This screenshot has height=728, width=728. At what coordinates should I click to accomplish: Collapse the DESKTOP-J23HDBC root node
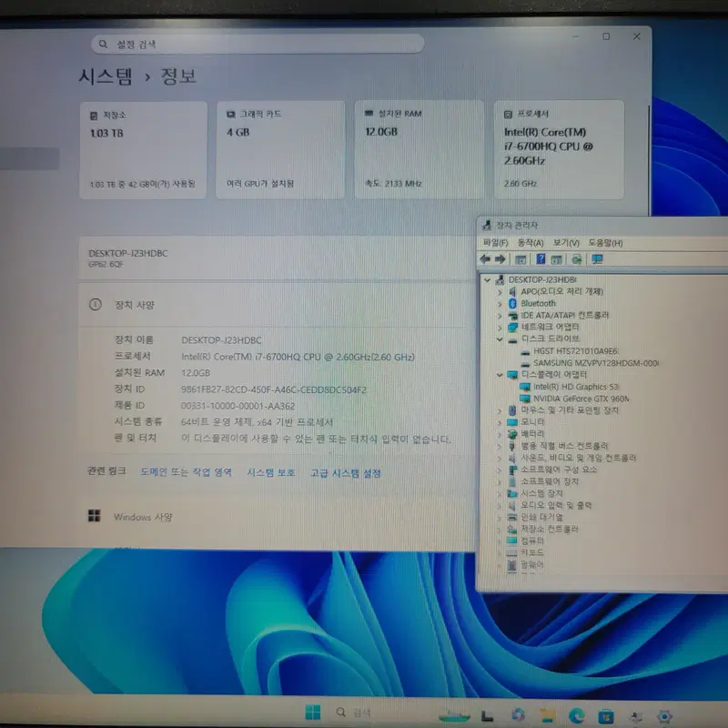pos(487,279)
